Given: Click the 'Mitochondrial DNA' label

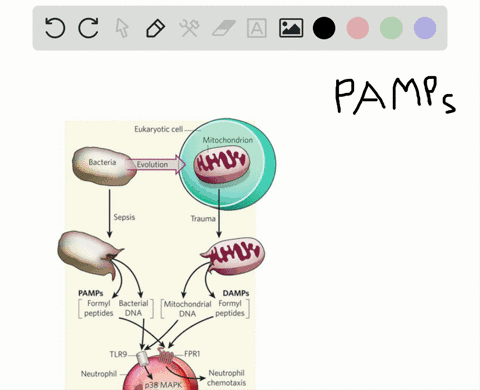Looking at the screenshot, I should click(188, 309).
